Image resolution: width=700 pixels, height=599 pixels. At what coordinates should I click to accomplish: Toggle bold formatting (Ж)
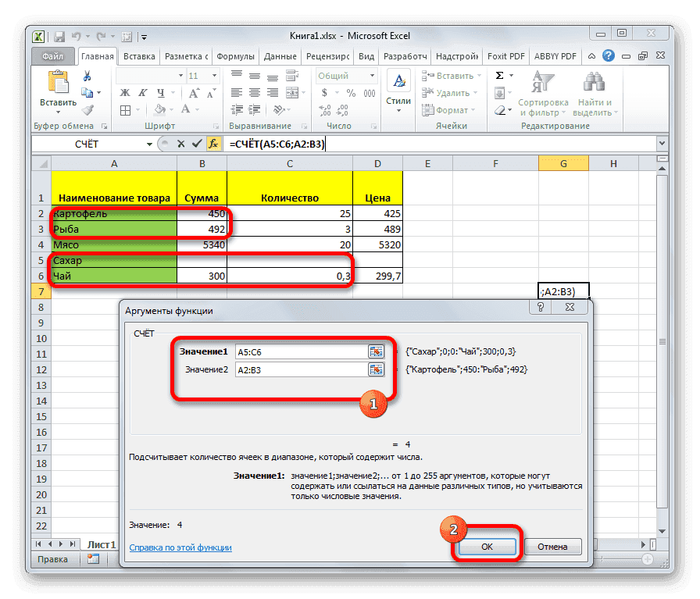(x=124, y=93)
